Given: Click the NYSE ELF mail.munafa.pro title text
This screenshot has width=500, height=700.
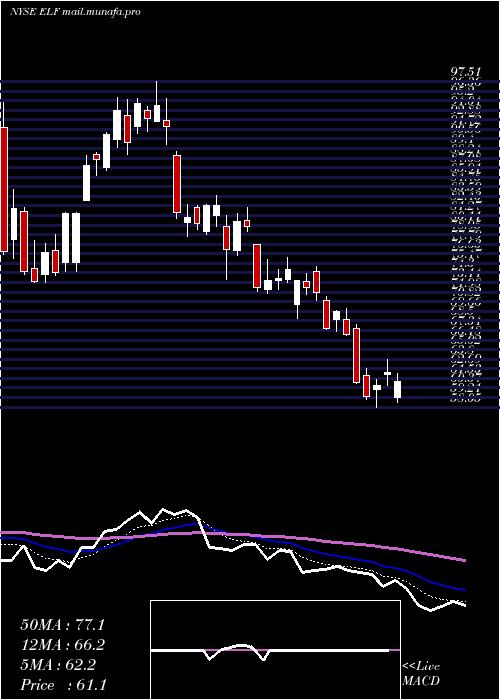Looking at the screenshot, I should [x=75, y=12].
